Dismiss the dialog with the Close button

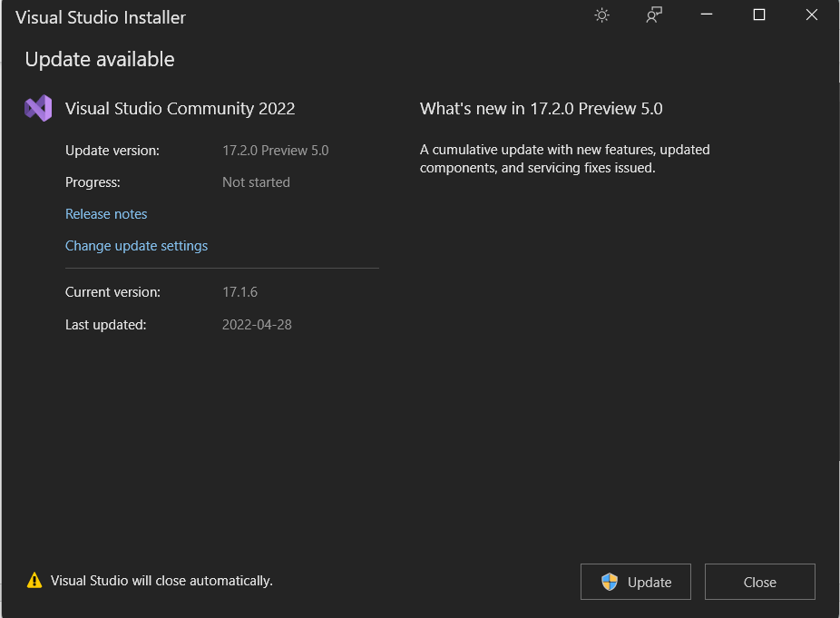tap(759, 582)
